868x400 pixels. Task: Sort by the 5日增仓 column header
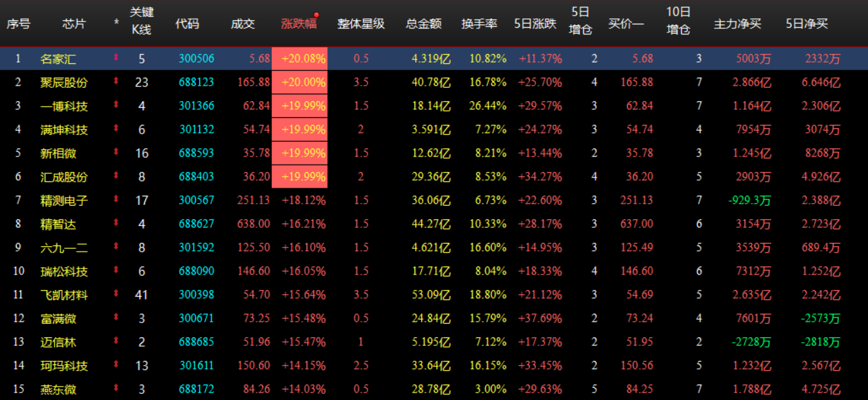pos(580,21)
